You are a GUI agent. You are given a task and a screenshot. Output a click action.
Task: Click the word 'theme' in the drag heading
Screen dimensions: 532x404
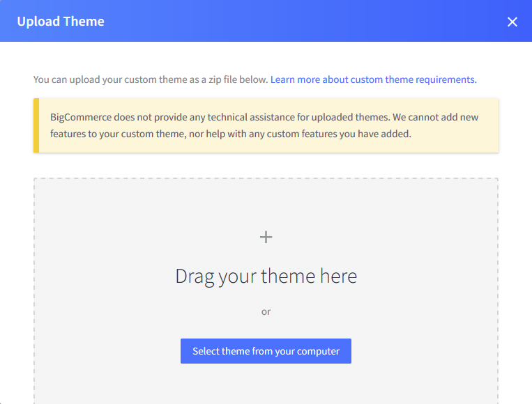pyautogui.click(x=288, y=276)
